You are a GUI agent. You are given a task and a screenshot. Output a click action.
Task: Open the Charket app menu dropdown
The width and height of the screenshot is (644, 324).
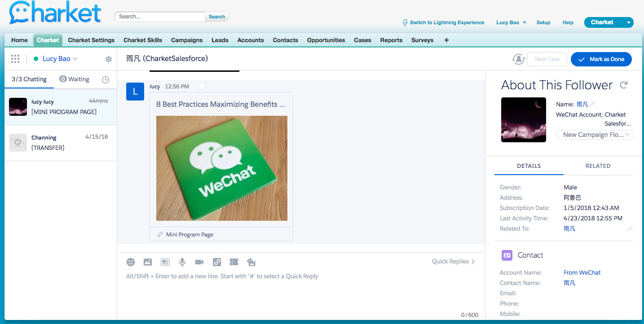click(x=629, y=22)
